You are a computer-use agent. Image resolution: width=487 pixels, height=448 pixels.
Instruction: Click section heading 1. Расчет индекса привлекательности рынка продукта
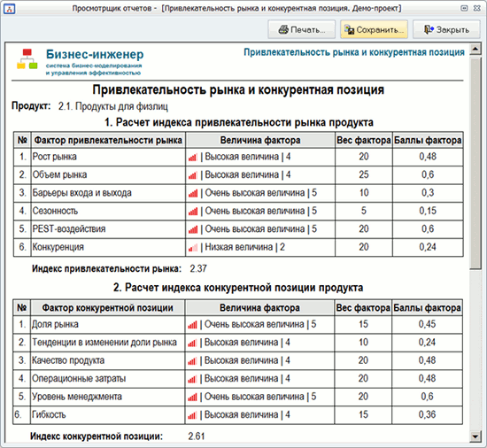239,123
